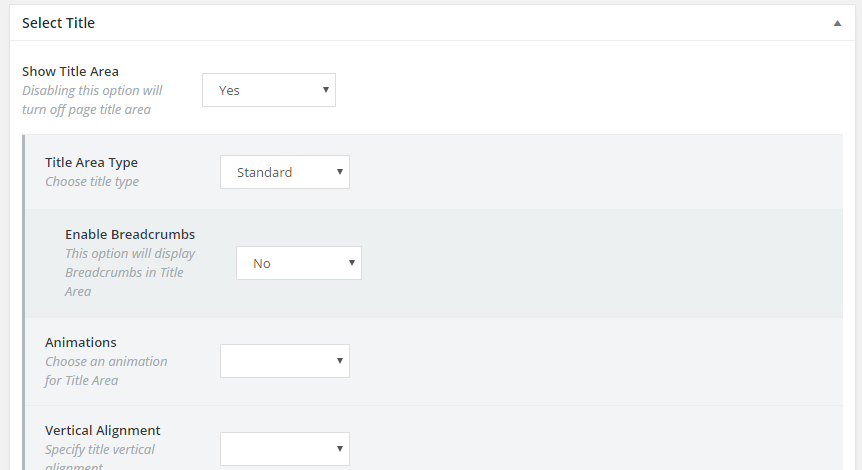Open the Enable Breadcrumbs dropdown
This screenshot has width=862, height=470.
point(298,263)
